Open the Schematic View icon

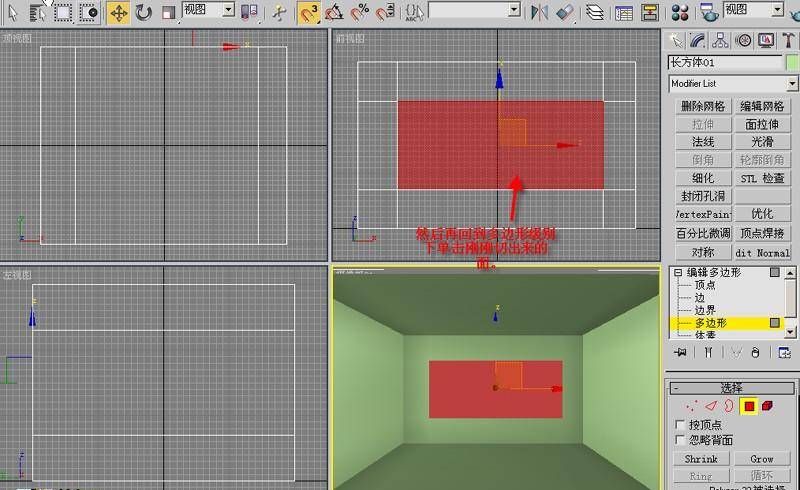[649, 13]
